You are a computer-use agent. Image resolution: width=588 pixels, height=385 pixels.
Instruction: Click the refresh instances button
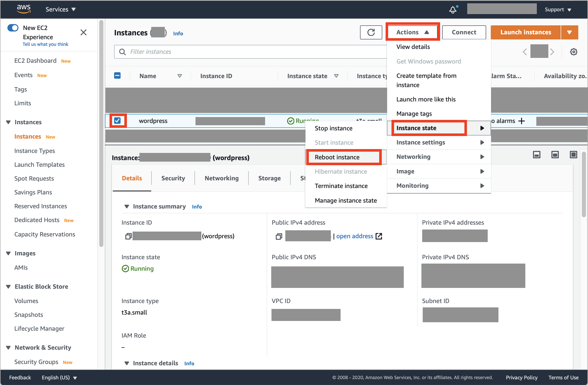371,32
